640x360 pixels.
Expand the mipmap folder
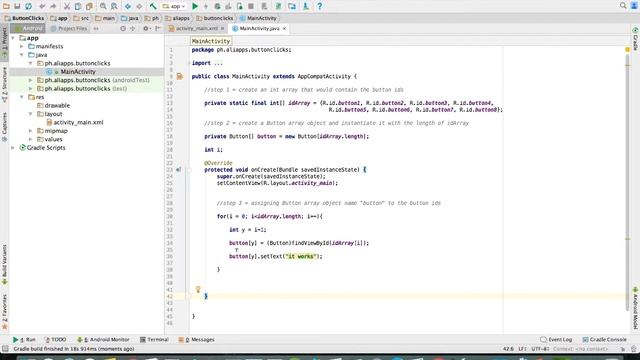(x=31, y=131)
